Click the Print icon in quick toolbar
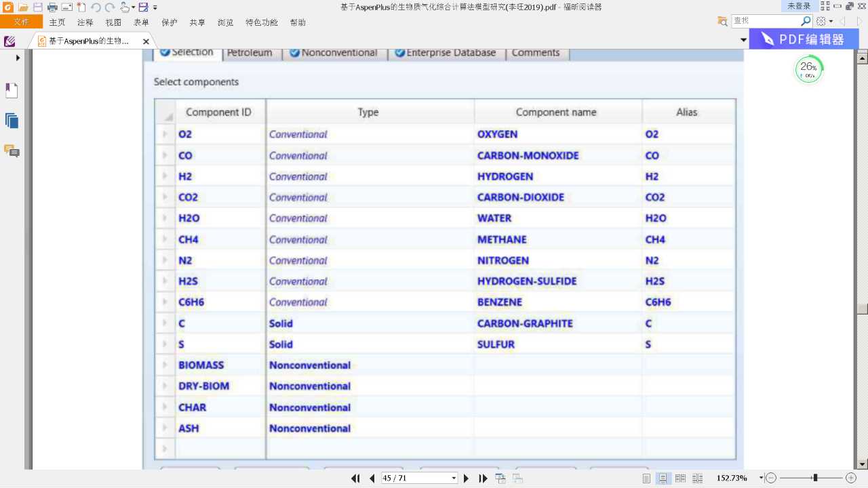868x488 pixels. 52,7
